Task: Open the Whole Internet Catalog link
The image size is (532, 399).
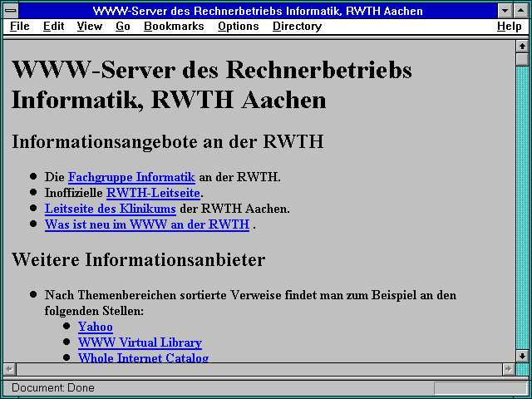Action: pyautogui.click(x=143, y=357)
